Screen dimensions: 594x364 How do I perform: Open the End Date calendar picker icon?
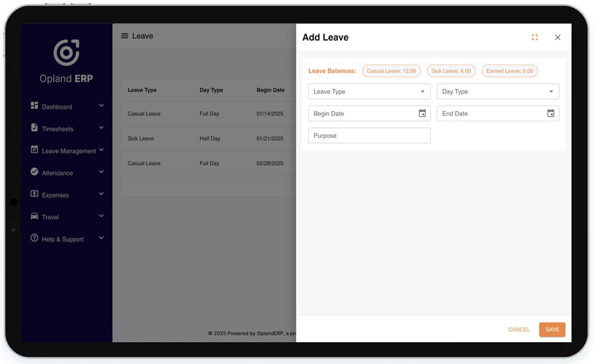tap(550, 113)
